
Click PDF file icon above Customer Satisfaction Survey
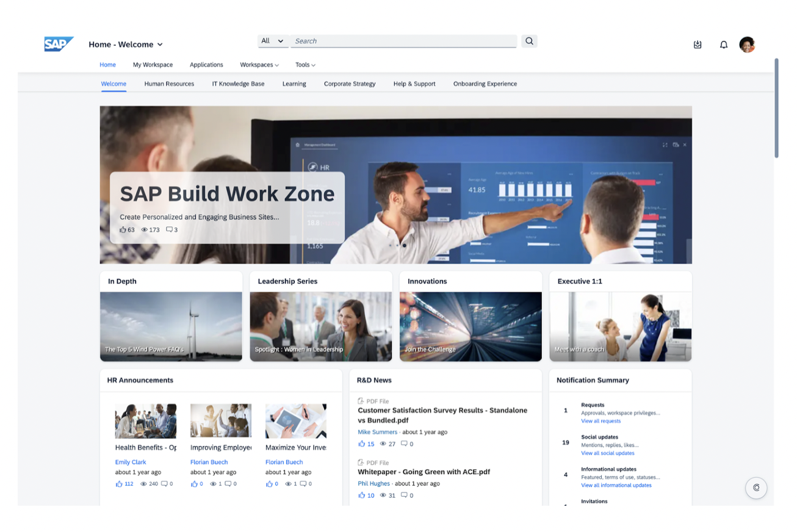[361, 401]
